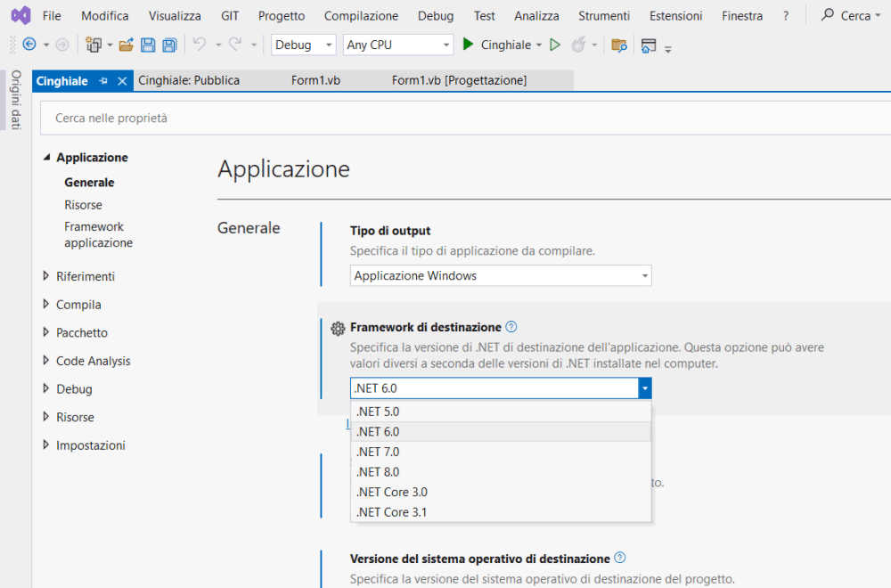Click the save file icon
891x588 pixels.
click(x=148, y=45)
